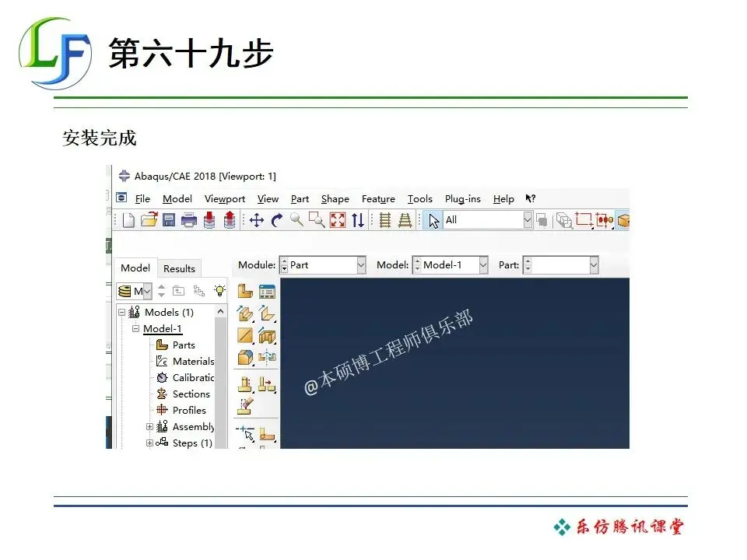The height and width of the screenshot is (560, 747).
Task: Click the Create Part icon
Action: (x=245, y=290)
